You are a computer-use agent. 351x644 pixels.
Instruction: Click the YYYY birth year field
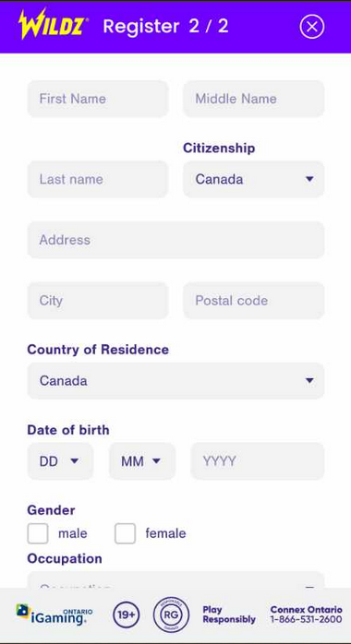258,461
